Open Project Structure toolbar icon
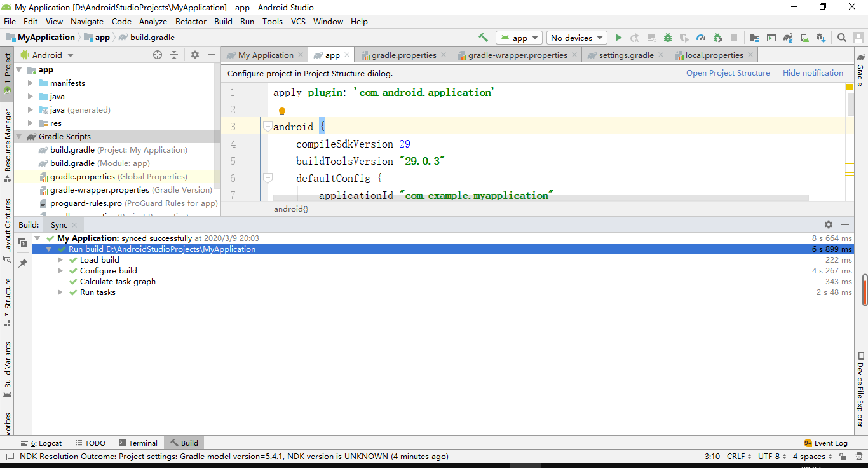This screenshot has width=868, height=468. click(754, 38)
